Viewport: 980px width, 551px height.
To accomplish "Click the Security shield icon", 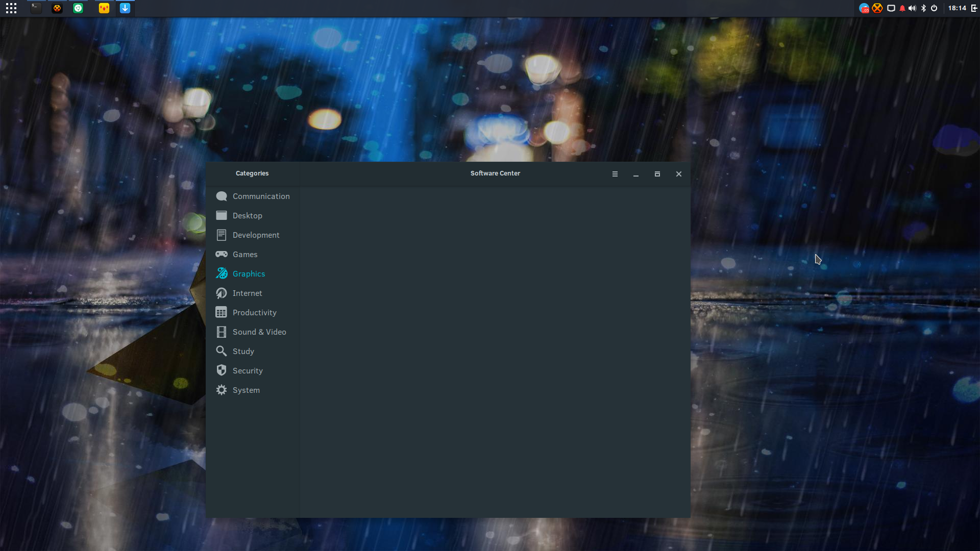I will [221, 370].
